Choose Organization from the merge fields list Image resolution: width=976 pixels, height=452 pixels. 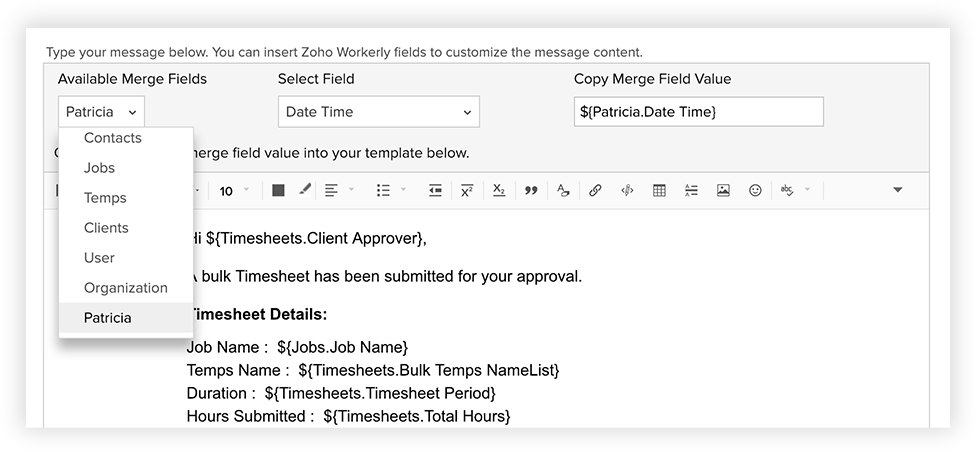pos(126,288)
